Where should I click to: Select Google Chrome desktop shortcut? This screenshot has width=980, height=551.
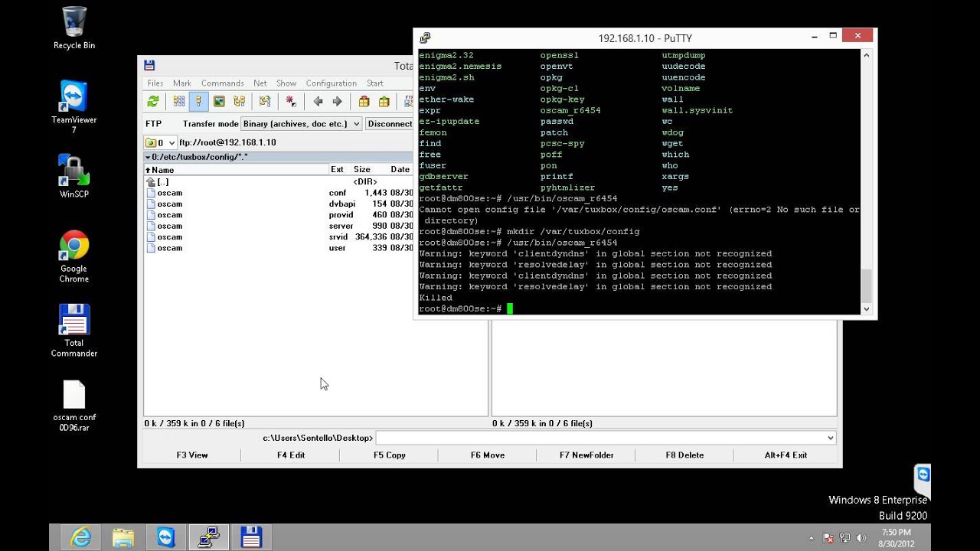(74, 256)
